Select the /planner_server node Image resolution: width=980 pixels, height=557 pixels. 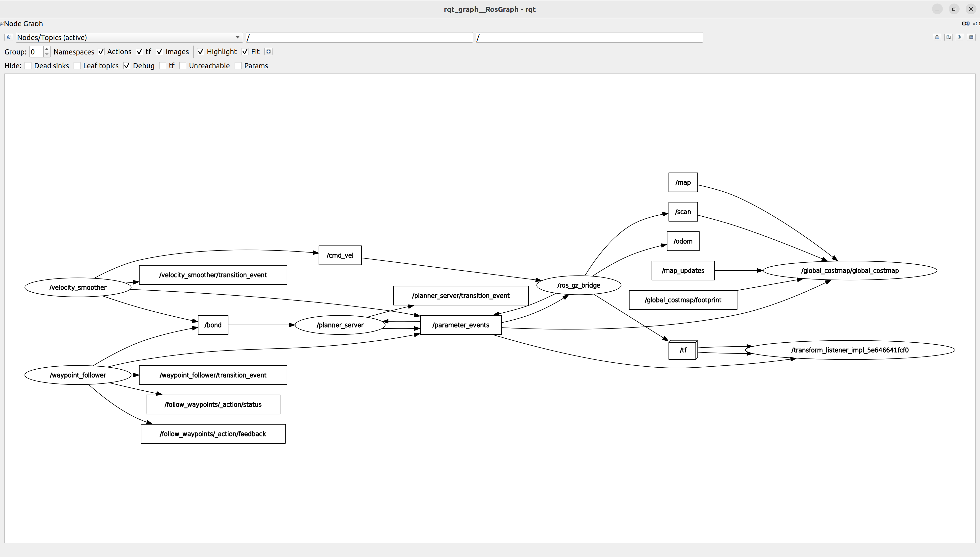pos(340,325)
